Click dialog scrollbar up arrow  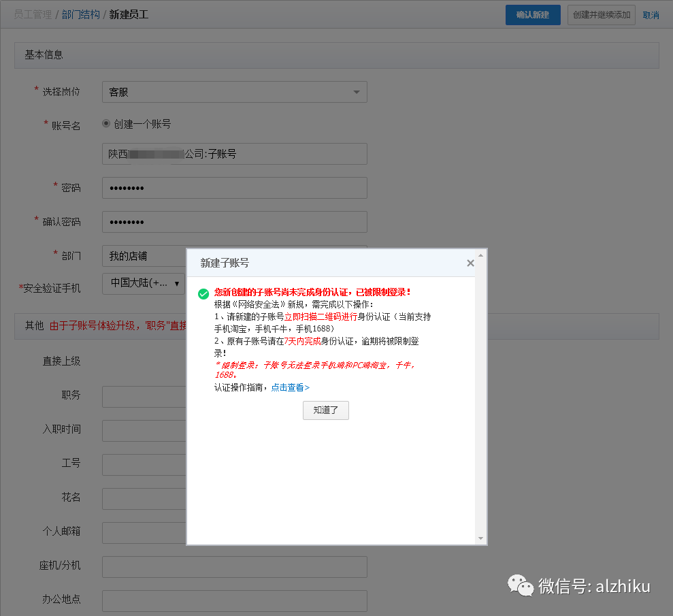[x=480, y=255]
